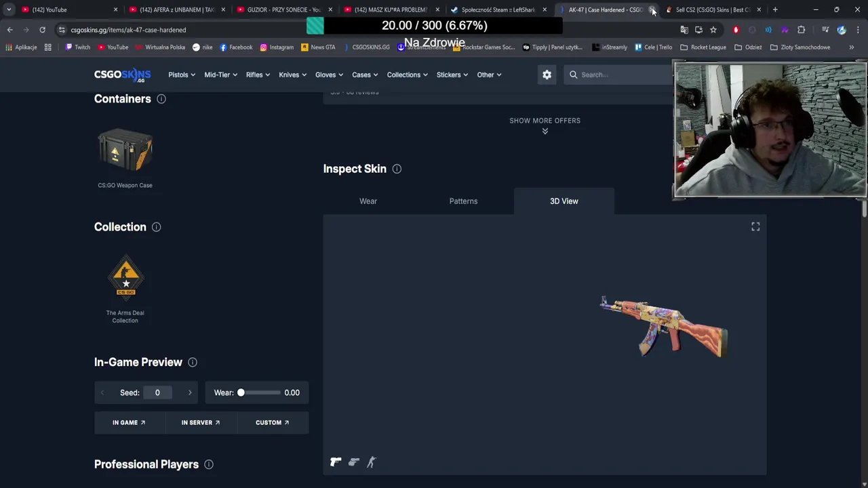Open the Facebook bookmark
The width and height of the screenshot is (868, 488).
[x=236, y=47]
